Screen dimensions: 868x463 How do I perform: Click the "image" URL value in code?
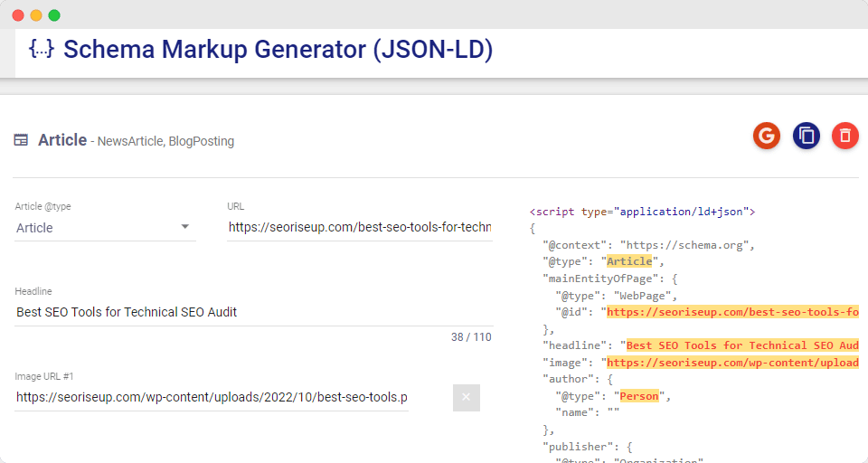click(x=733, y=363)
